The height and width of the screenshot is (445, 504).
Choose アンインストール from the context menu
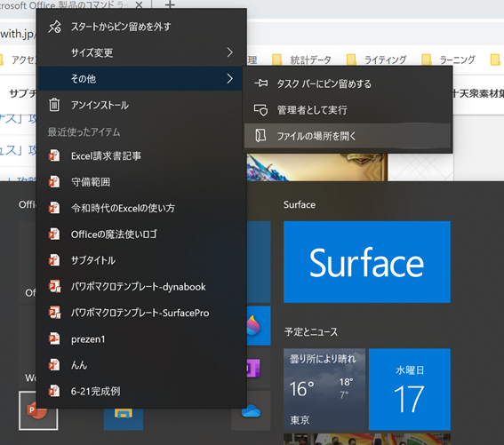[x=141, y=105]
